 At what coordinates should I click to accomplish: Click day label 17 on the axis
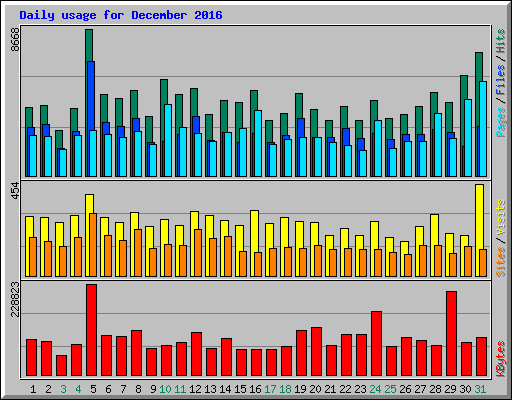[270, 389]
